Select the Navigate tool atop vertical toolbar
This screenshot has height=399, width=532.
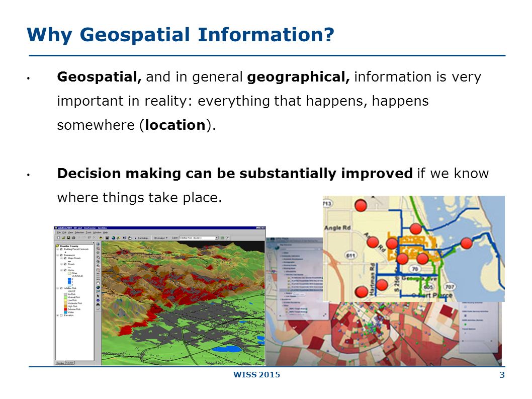(98, 244)
